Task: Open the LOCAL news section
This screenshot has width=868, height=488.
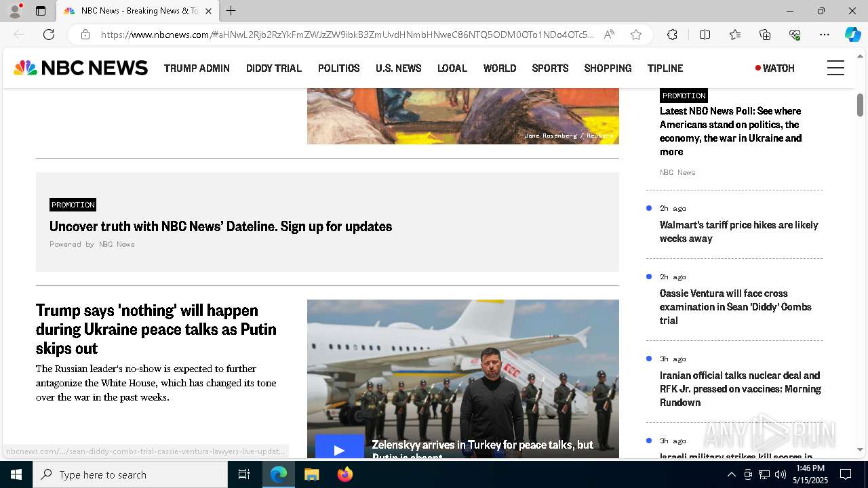Action: pyautogui.click(x=452, y=68)
